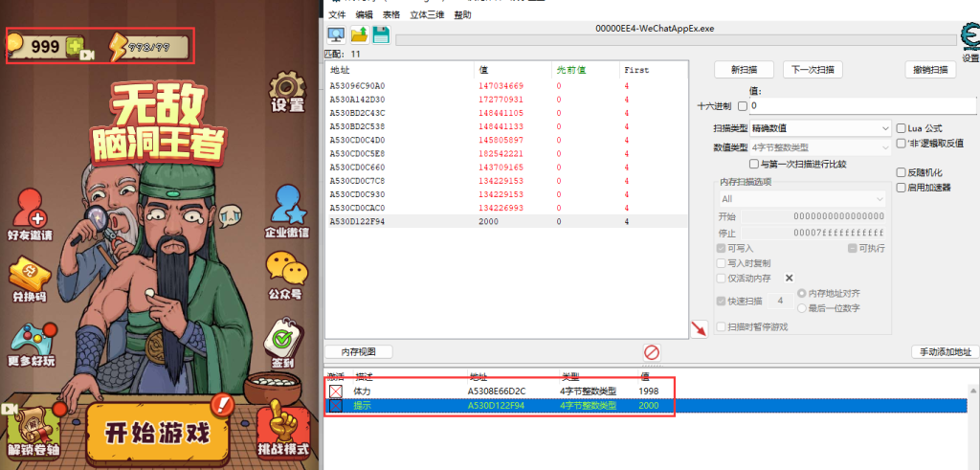
Task: Open the process list computer icon
Action: pos(336,34)
